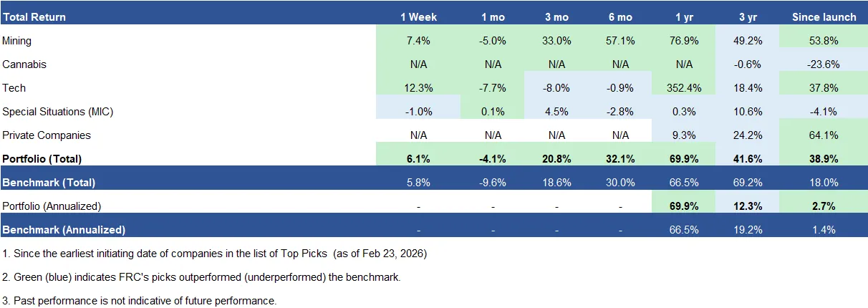Image resolution: width=868 pixels, height=308 pixels.
Task: Select the 3 yr column header
Action: coord(748,17)
